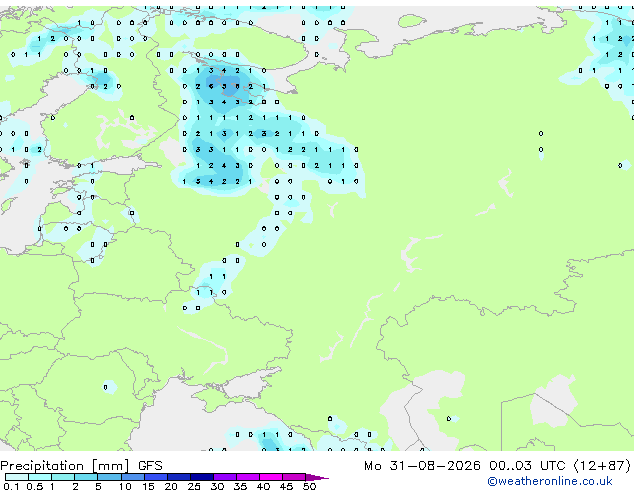
Task: Choose the magenta 40 to 45 mm swatch
Action: [271, 477]
